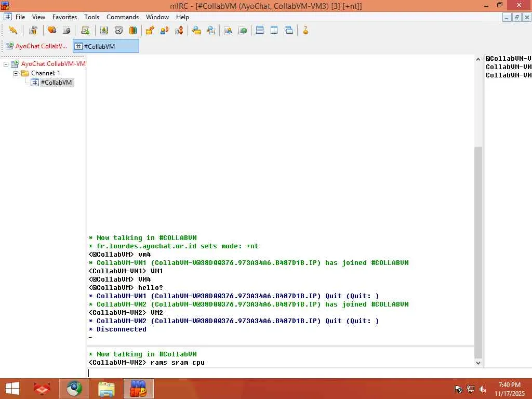Screen dimensions: 532x399
Task: Click the chat vertical scrollbar thumb
Action: (478, 252)
